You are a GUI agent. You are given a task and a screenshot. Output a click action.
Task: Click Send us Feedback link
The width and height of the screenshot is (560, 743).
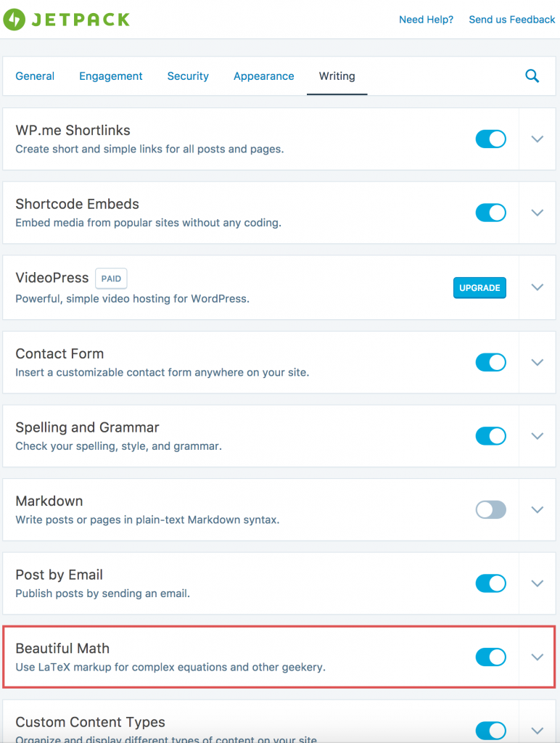pos(511,20)
